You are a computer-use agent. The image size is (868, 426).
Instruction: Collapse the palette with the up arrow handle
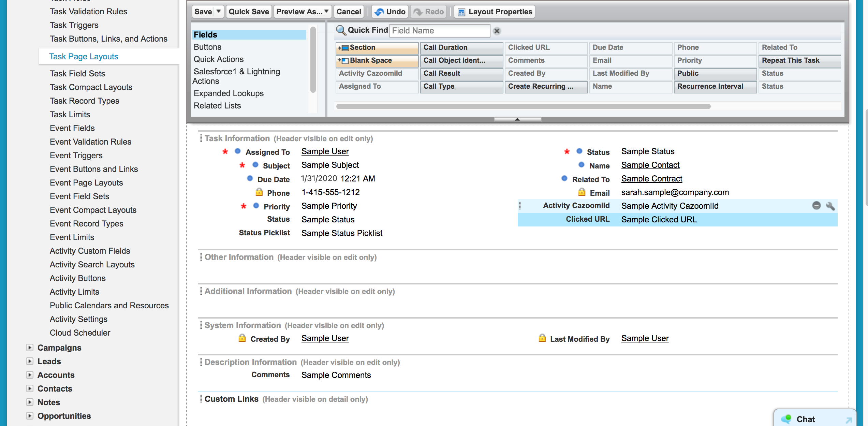[517, 119]
